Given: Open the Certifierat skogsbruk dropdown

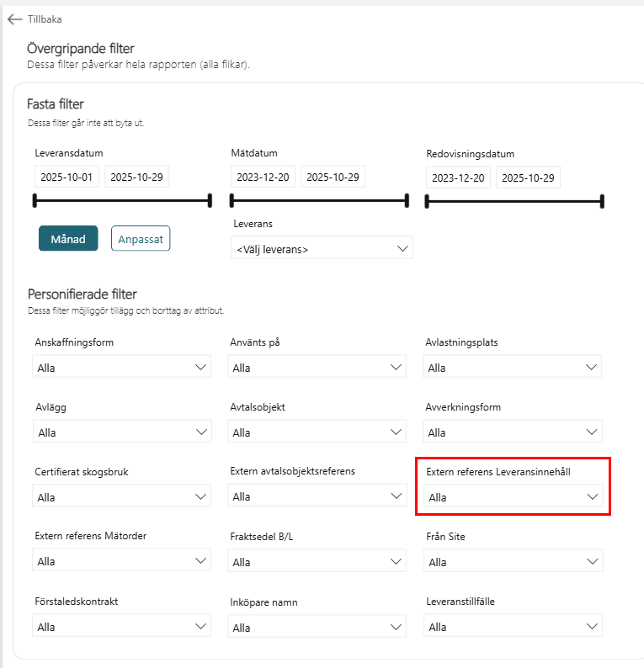Looking at the screenshot, I should point(121,497).
